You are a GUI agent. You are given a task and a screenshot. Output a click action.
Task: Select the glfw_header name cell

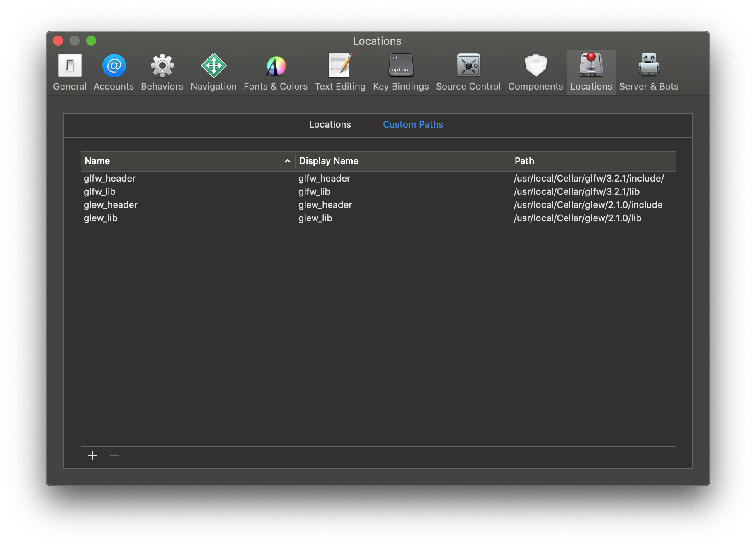pos(109,178)
